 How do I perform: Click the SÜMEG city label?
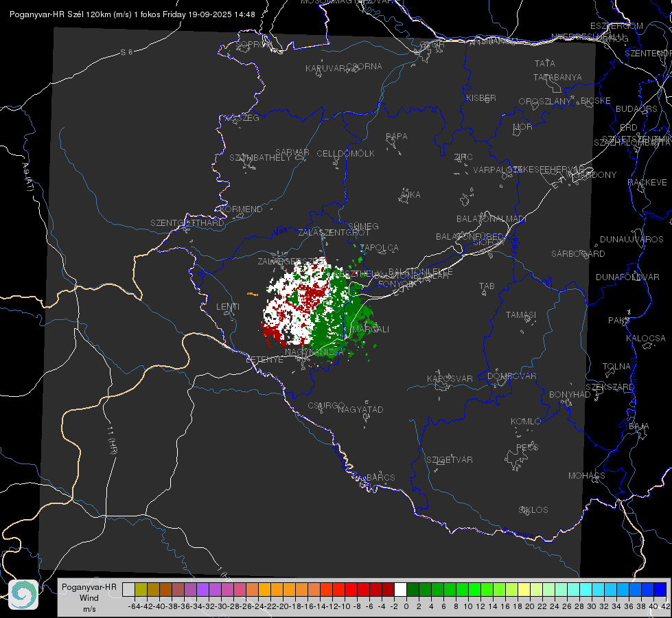pyautogui.click(x=363, y=227)
